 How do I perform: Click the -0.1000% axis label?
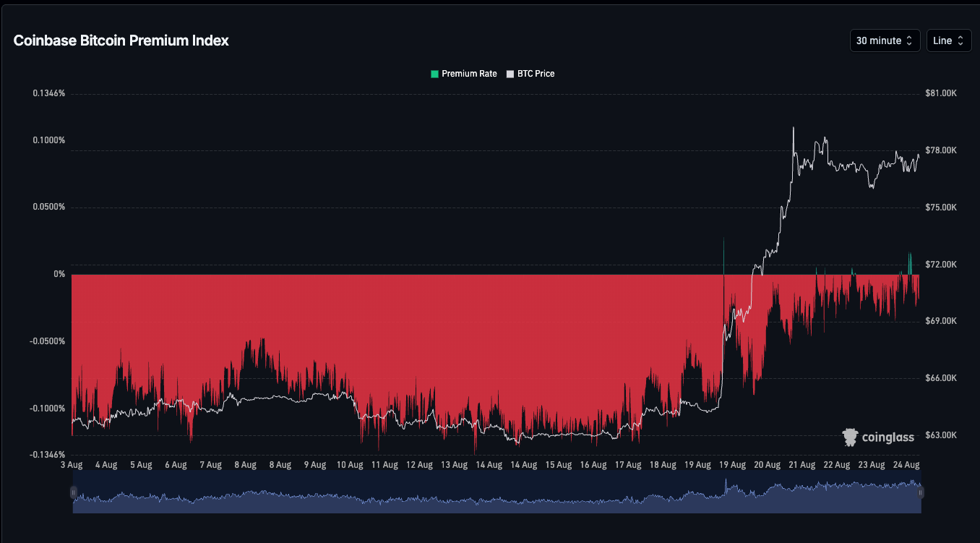click(x=47, y=409)
